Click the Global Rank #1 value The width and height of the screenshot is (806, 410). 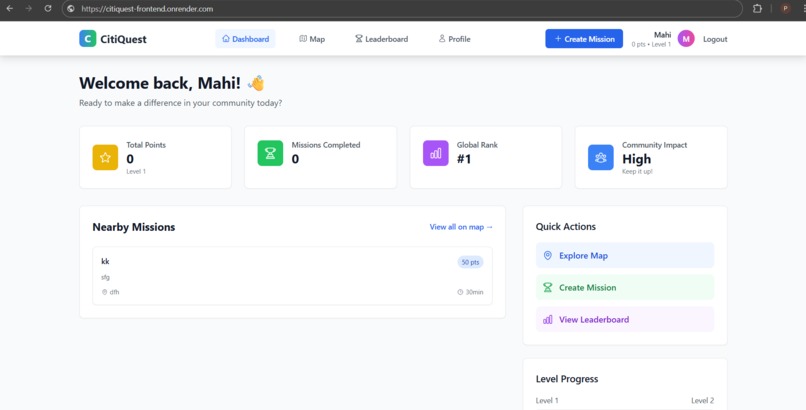click(464, 159)
